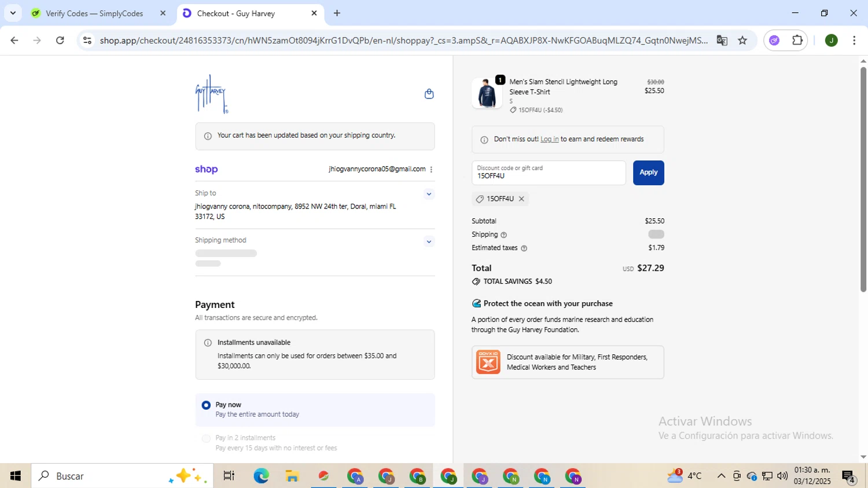Open the shopping bag cart icon
Viewport: 868px width, 488px height.
coord(429,94)
